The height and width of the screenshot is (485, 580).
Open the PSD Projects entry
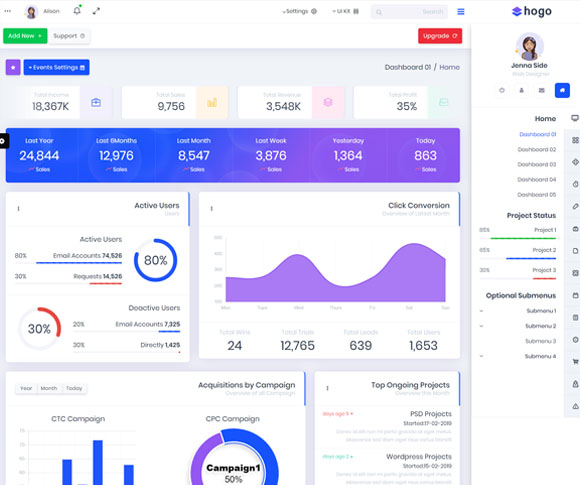431,414
